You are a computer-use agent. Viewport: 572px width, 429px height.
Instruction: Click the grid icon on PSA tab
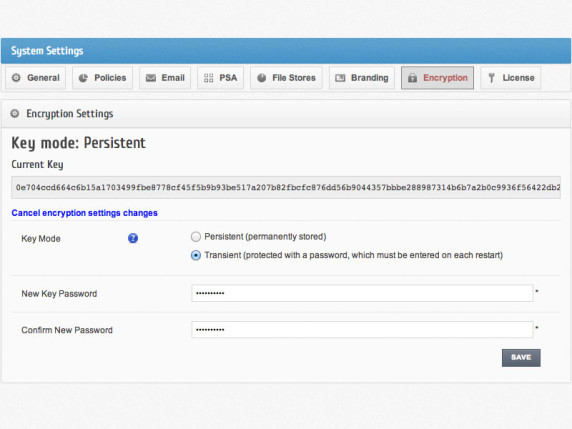(x=208, y=78)
